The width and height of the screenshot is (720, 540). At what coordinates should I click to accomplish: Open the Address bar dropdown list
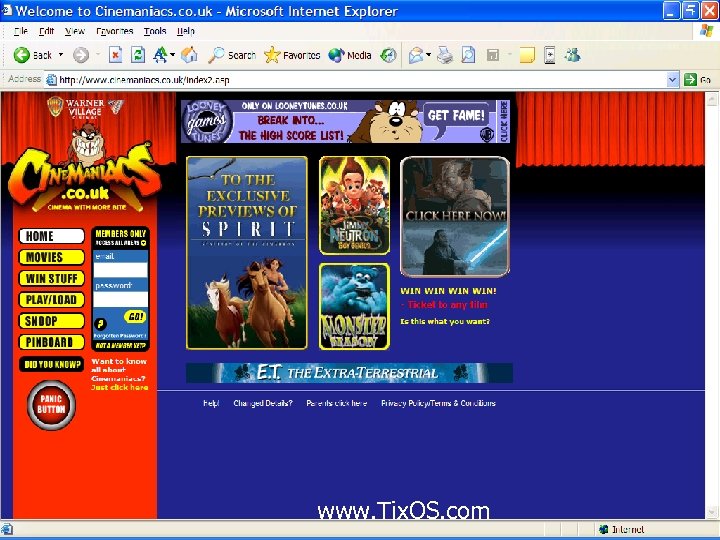[x=672, y=79]
